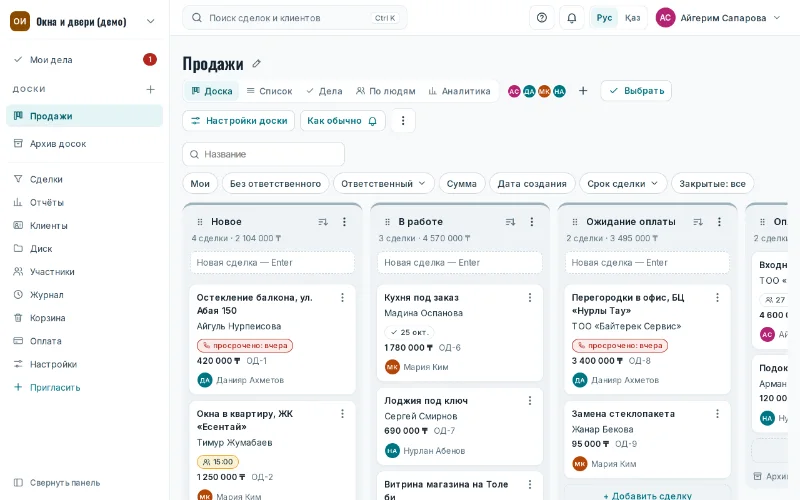Viewport: 800px width, 500px height.
Task: Toggle Сумма filter chip
Action: 462,184
